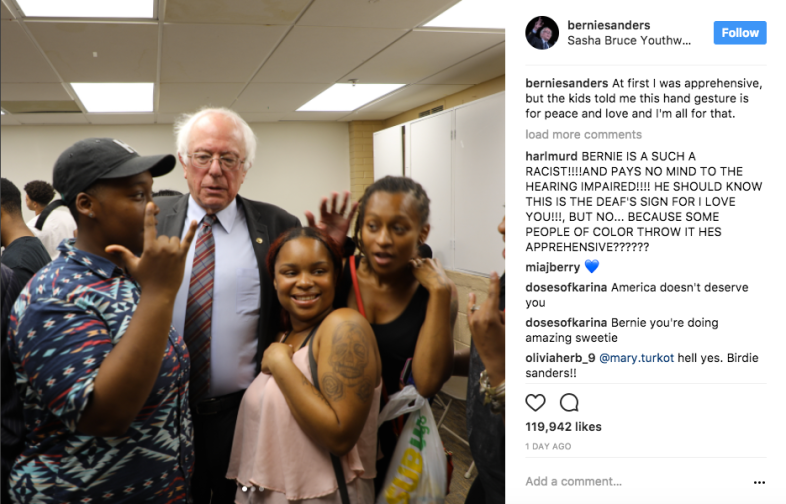Open the @mary.turkot mention link

637,358
